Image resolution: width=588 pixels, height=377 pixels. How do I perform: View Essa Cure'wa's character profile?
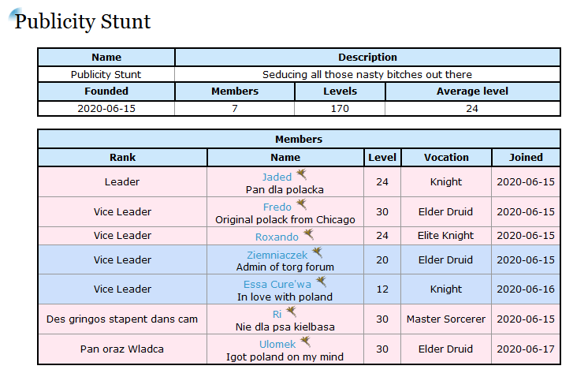coord(277,284)
